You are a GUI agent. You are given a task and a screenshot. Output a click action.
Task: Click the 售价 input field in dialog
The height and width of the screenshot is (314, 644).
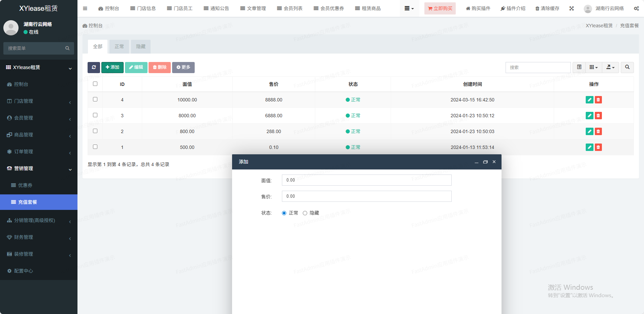[x=366, y=196]
